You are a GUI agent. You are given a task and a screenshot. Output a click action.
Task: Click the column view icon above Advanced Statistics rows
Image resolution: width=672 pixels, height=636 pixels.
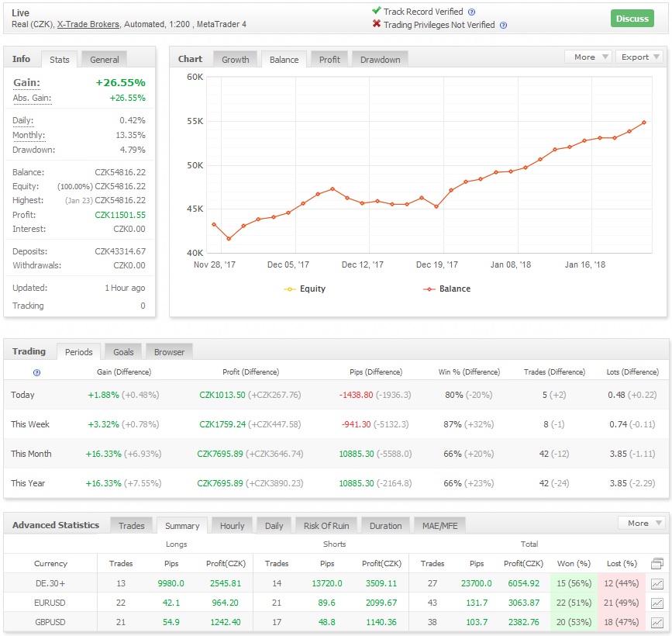pyautogui.click(x=657, y=564)
